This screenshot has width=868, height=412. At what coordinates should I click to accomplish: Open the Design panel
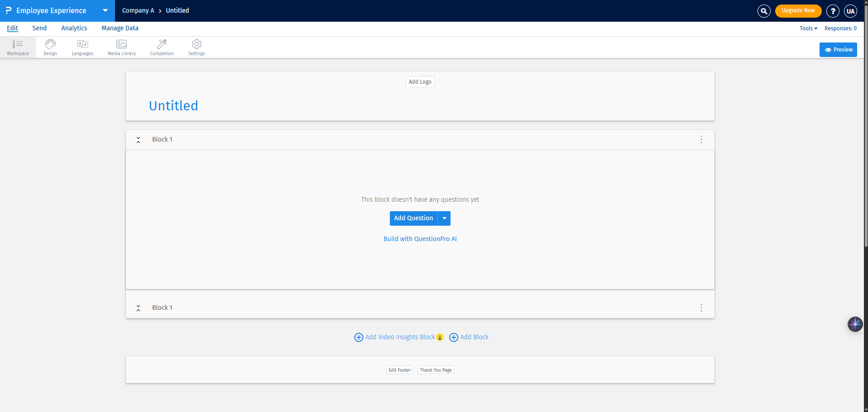[50, 47]
